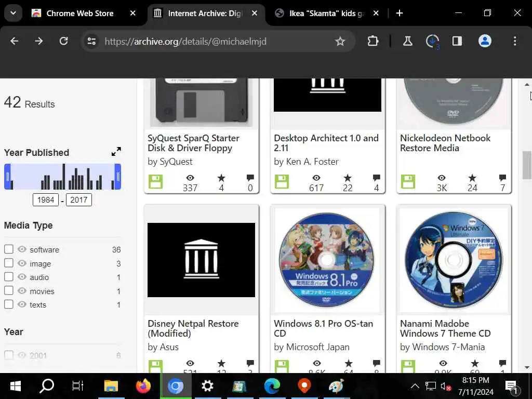Open Windows Start menu

[x=16, y=386]
